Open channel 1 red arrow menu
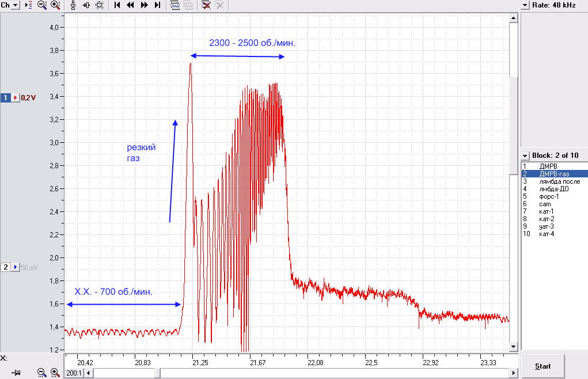The height and width of the screenshot is (379, 588). coord(16,98)
